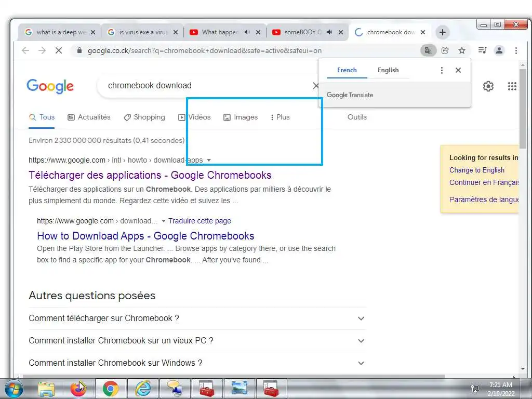Viewport: 532px width, 399px height.
Task: View the site lock icon info
Action: coord(79,50)
